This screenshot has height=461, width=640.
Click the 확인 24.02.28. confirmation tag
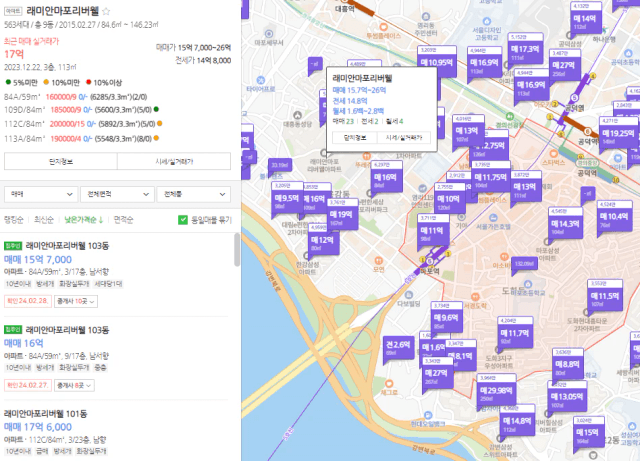click(x=28, y=301)
